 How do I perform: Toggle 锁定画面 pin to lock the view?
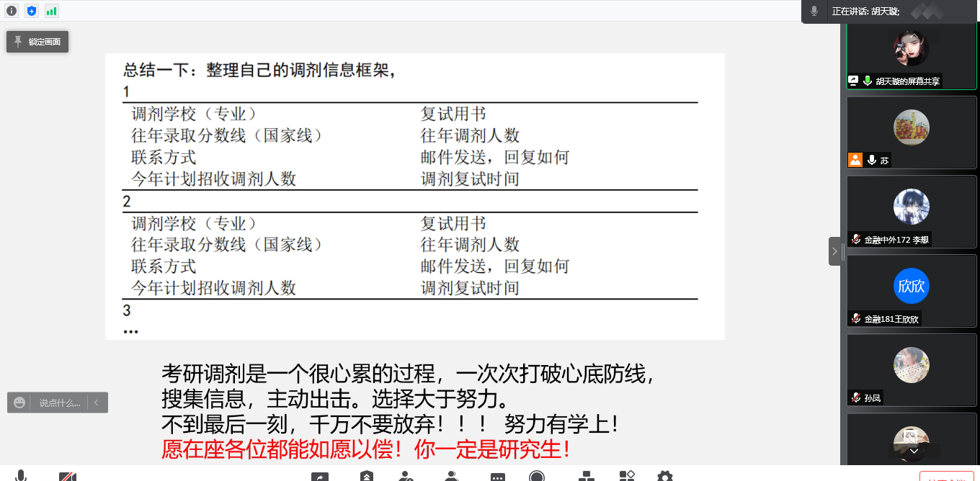click(37, 42)
